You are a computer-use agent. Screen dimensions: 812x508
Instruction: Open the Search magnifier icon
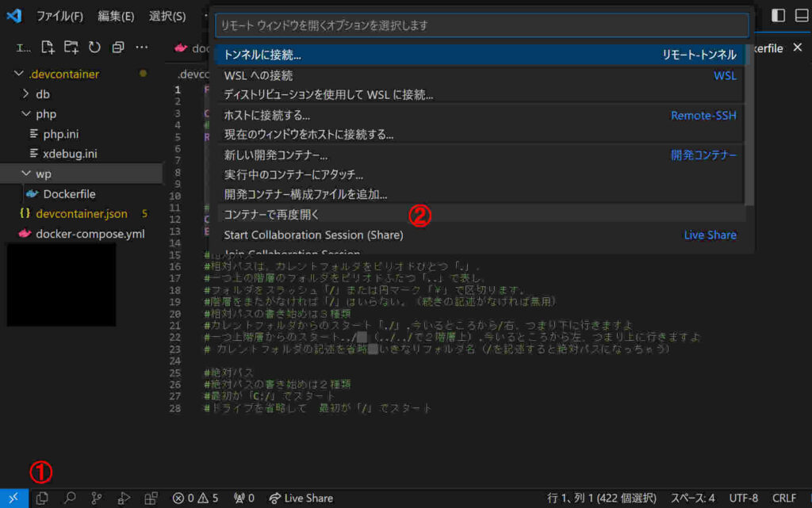(70, 498)
